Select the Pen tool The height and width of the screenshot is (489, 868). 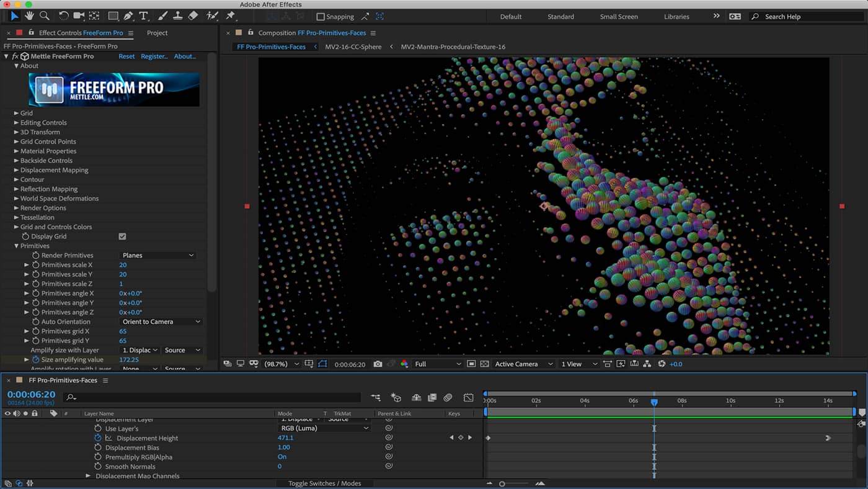point(128,16)
